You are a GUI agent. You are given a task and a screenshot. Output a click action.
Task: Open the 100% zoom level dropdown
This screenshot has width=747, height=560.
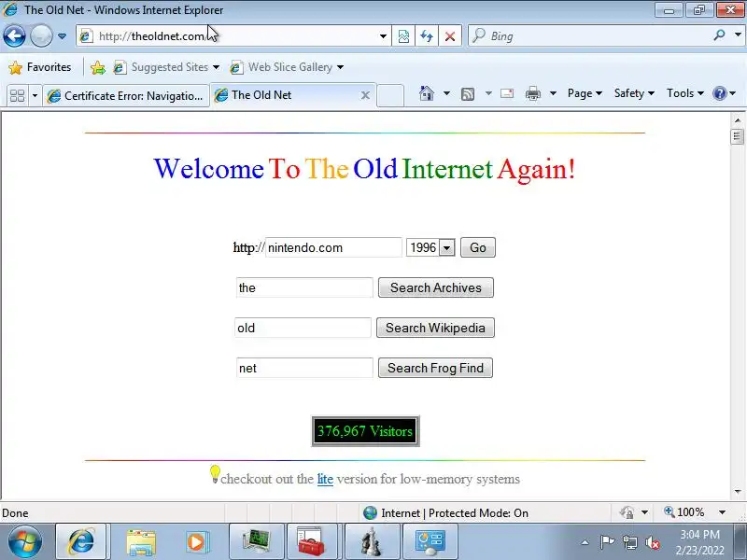722,512
